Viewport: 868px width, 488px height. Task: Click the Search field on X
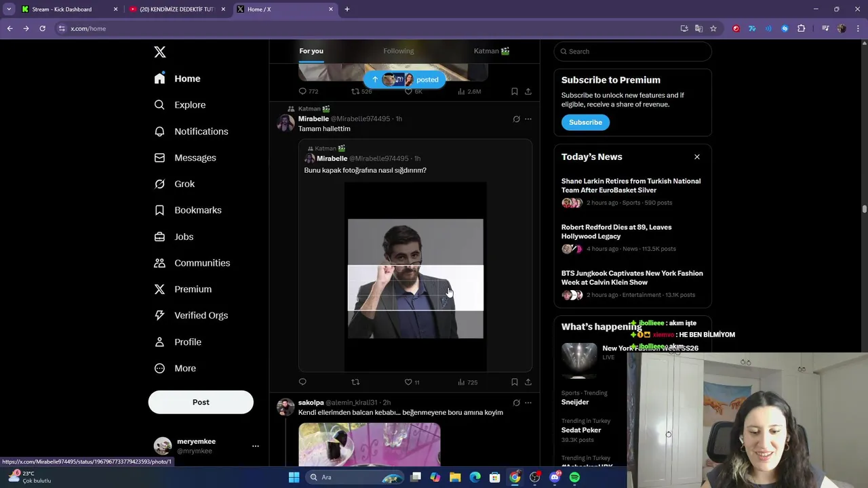coord(633,52)
